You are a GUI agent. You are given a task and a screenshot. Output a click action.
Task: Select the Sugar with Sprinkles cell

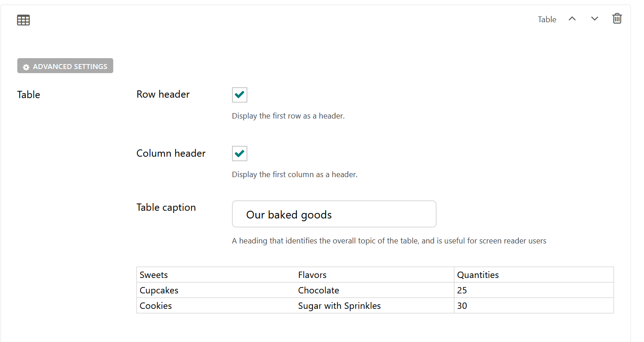click(374, 306)
